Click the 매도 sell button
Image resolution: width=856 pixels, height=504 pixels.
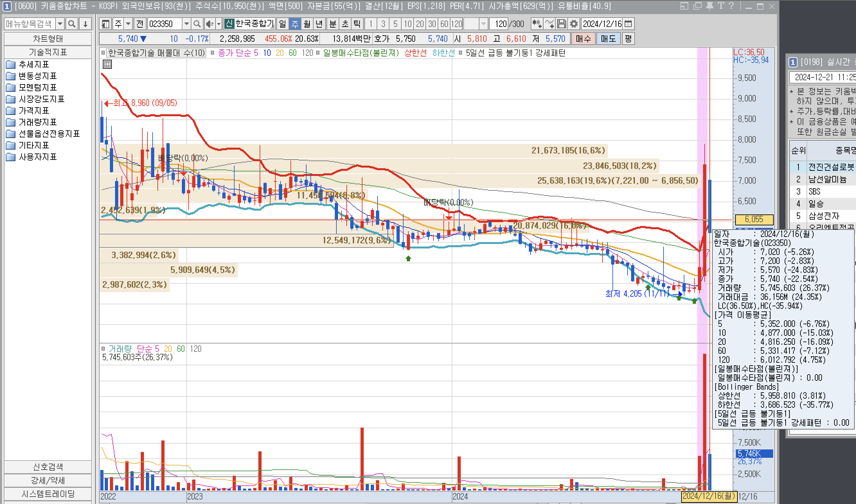click(608, 39)
